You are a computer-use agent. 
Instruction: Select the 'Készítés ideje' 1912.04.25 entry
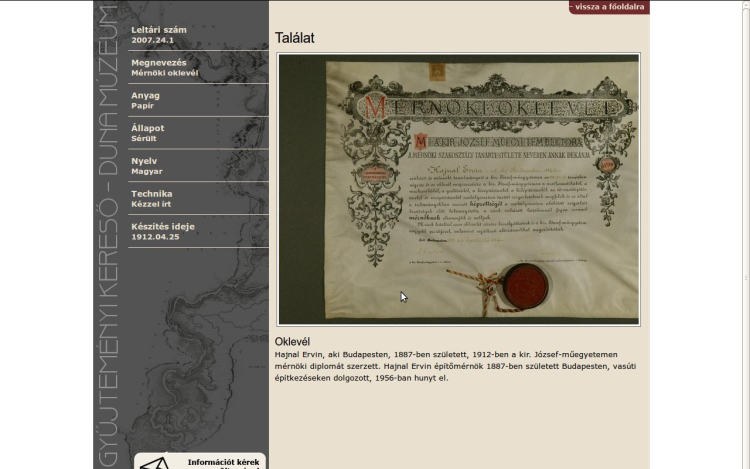(x=162, y=231)
